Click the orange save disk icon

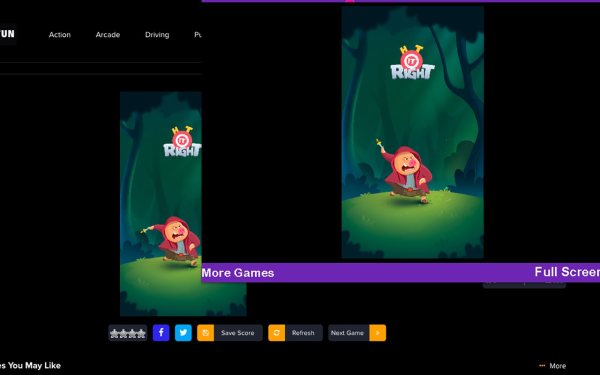click(205, 333)
